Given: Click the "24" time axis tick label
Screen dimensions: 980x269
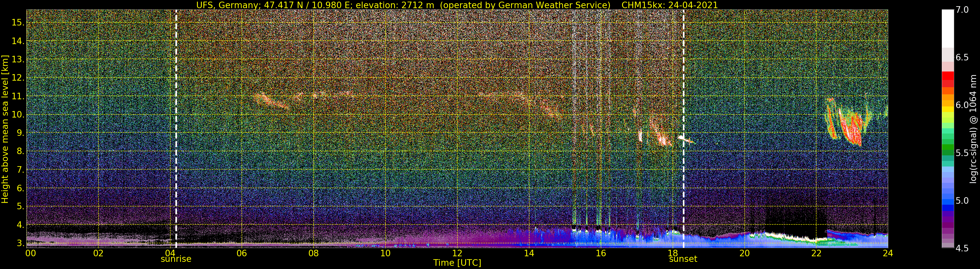Looking at the screenshot, I should pos(888,253).
